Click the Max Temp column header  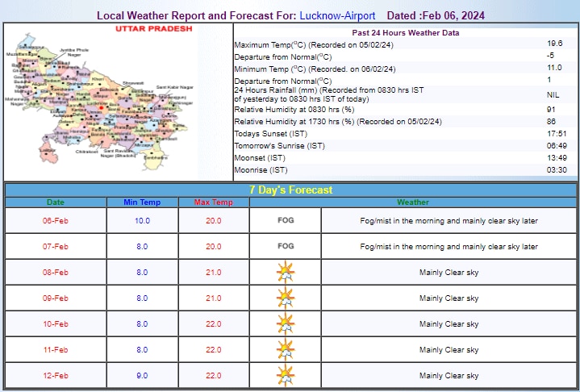click(x=214, y=202)
